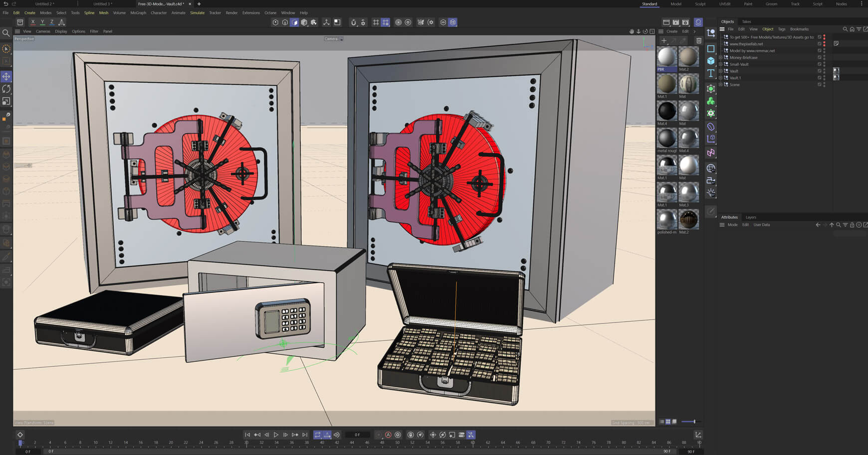Toggle X axis lock
Screen dimensions: 868x455
(33, 22)
